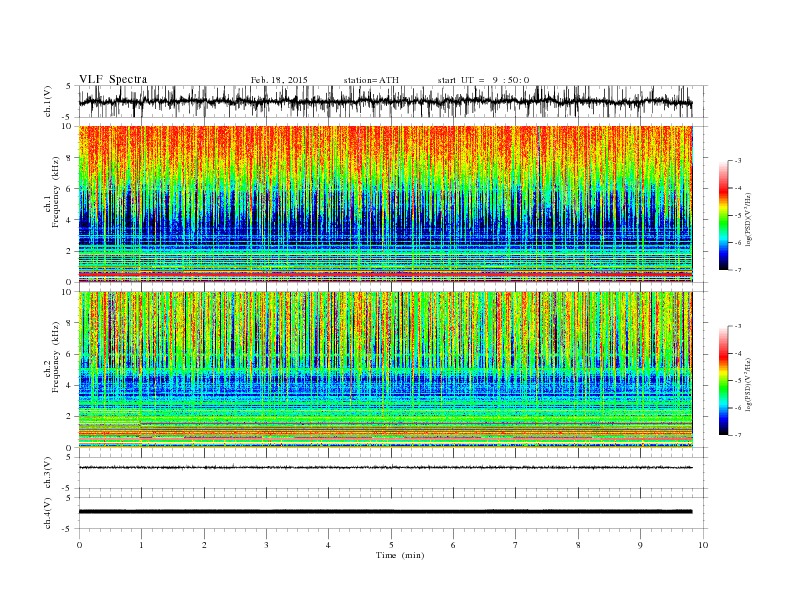The width and height of the screenshot is (792, 612).
Task: Click the '5' tick on the Time axis
Action: coord(391,545)
